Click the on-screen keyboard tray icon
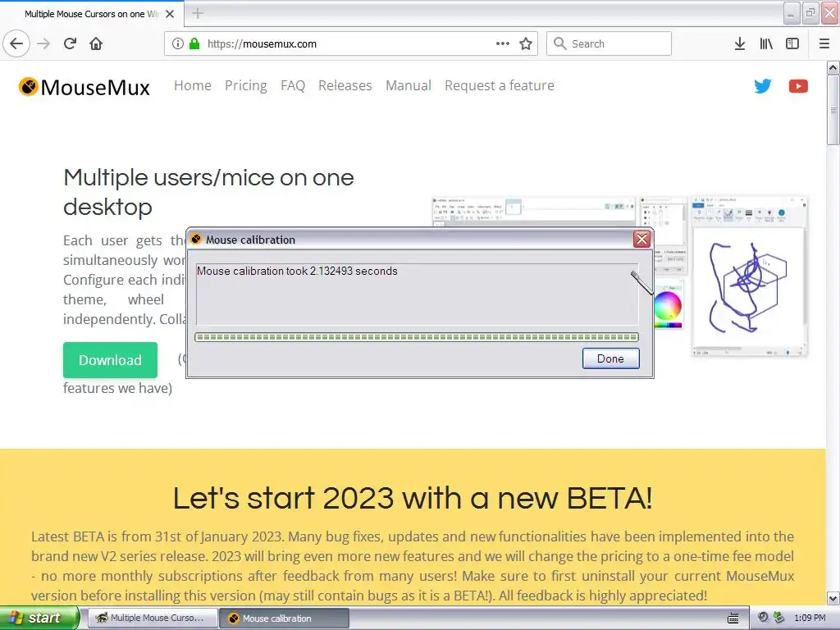The width and height of the screenshot is (840, 630). point(733,619)
